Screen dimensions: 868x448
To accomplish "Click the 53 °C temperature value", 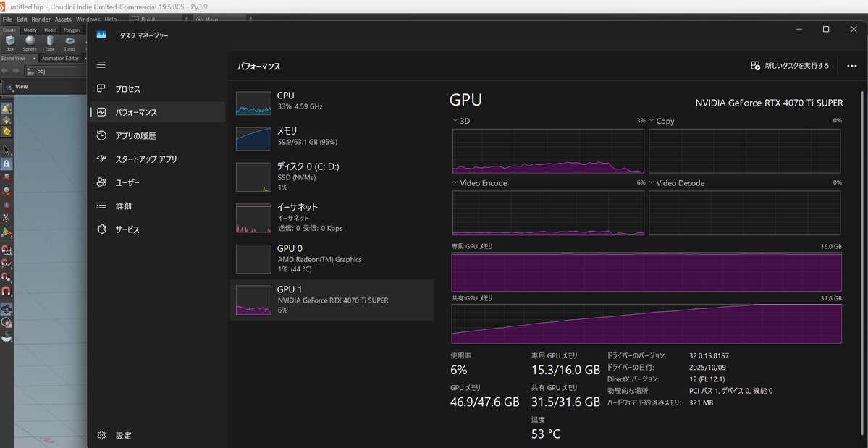I will [545, 434].
